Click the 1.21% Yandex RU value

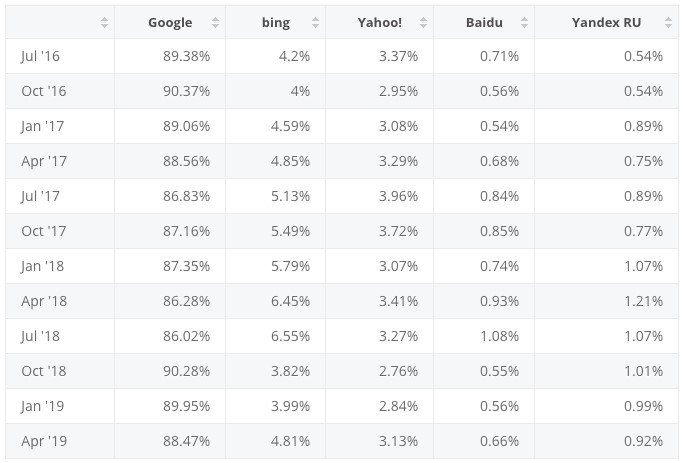tap(643, 301)
